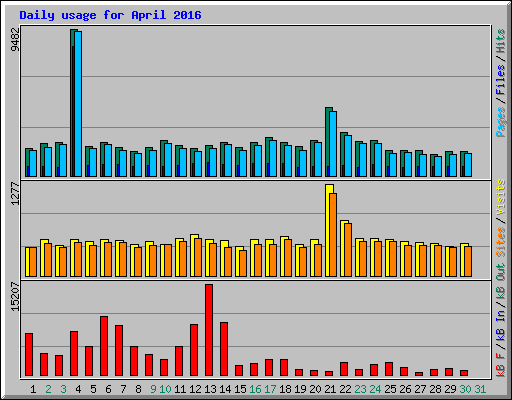Click the 1277 visits axis value
The height and width of the screenshot is (400, 512).
coord(15,193)
